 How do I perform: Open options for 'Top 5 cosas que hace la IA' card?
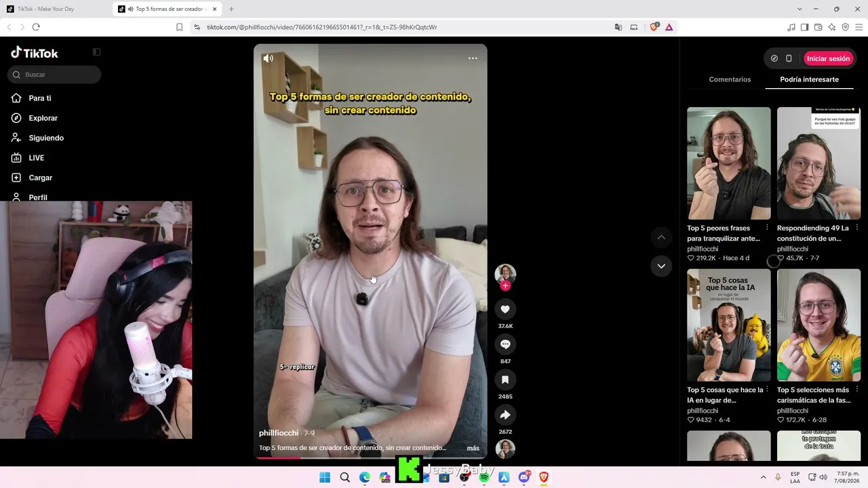pyautogui.click(x=767, y=390)
